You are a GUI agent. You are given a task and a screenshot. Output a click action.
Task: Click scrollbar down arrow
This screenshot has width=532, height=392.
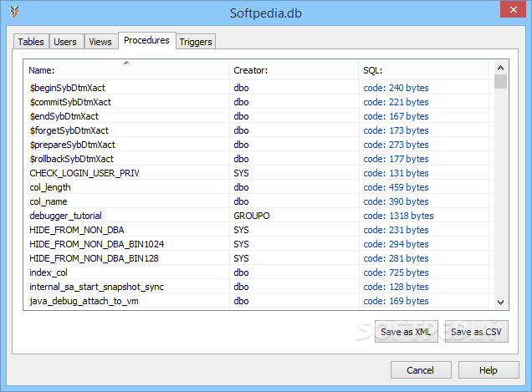point(500,302)
